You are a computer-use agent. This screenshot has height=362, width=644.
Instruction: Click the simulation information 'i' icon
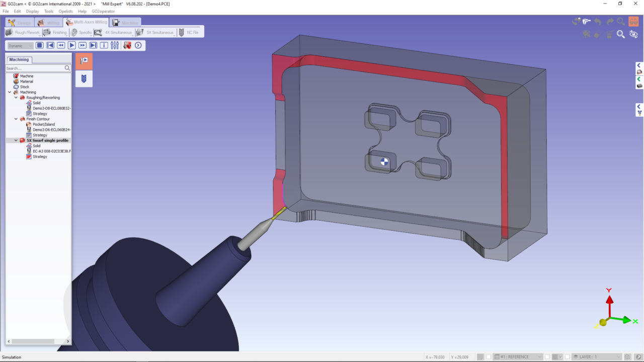104,46
